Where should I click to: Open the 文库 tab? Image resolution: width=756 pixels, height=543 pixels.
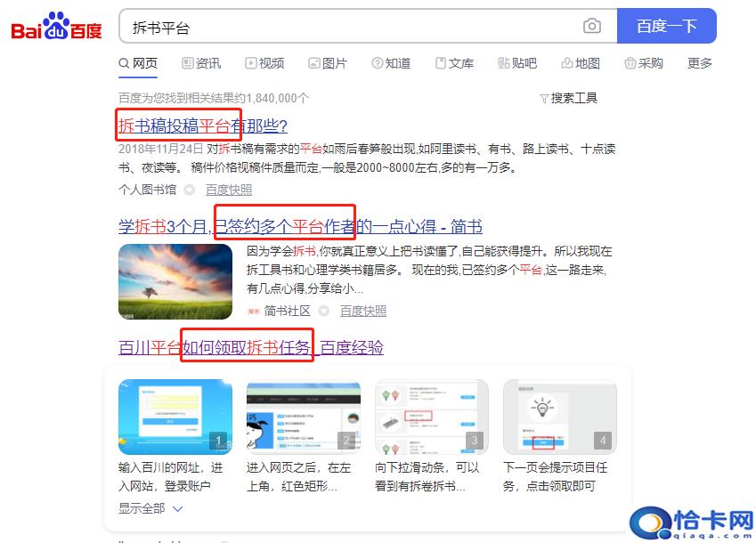point(454,63)
